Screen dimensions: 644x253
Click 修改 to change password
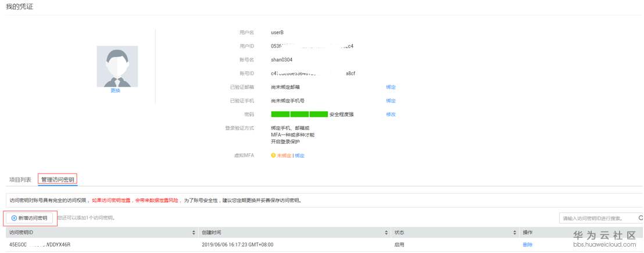[x=391, y=114]
